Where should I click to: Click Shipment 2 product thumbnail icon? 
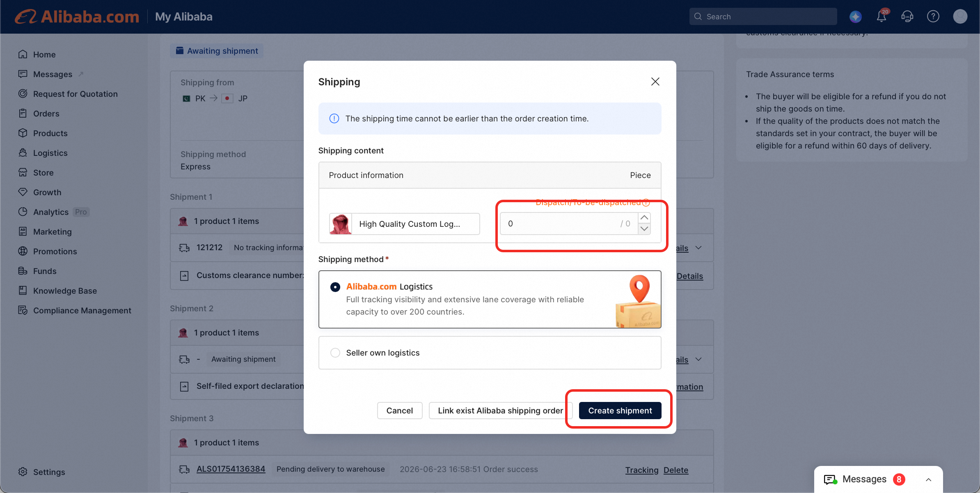click(x=183, y=333)
